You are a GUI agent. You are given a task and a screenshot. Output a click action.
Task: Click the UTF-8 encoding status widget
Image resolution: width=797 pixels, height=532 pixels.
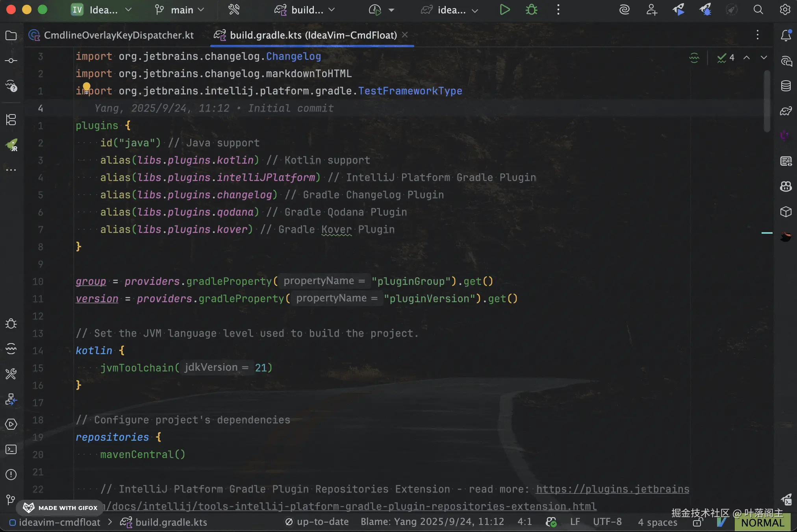607,522
